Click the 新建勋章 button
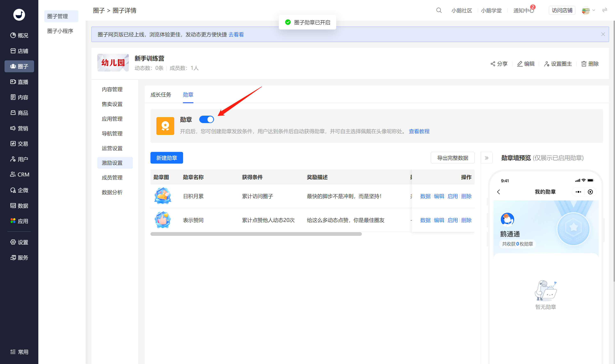The height and width of the screenshot is (364, 615). coord(166,158)
